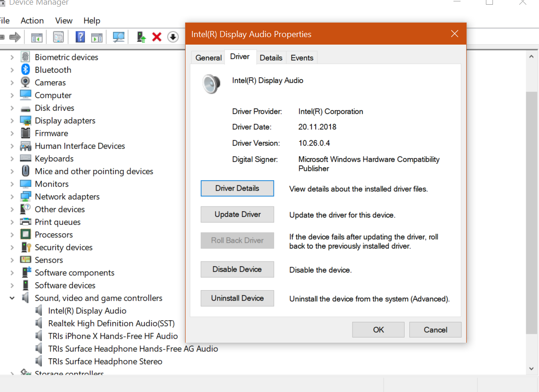Click the Driver Details button
539x392 pixels.
pyautogui.click(x=237, y=188)
